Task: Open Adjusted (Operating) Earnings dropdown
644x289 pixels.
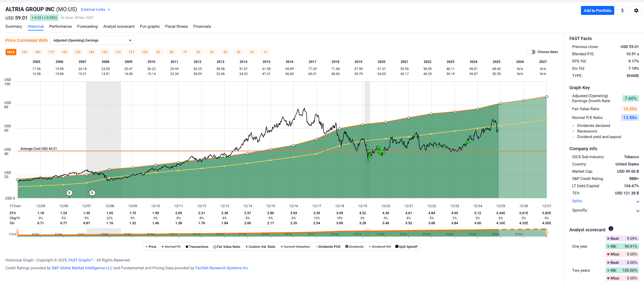Action: 92,40
